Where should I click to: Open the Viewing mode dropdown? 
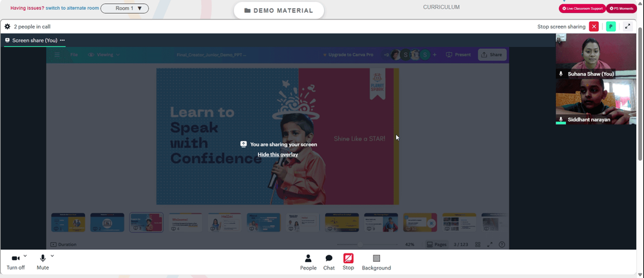point(104,55)
